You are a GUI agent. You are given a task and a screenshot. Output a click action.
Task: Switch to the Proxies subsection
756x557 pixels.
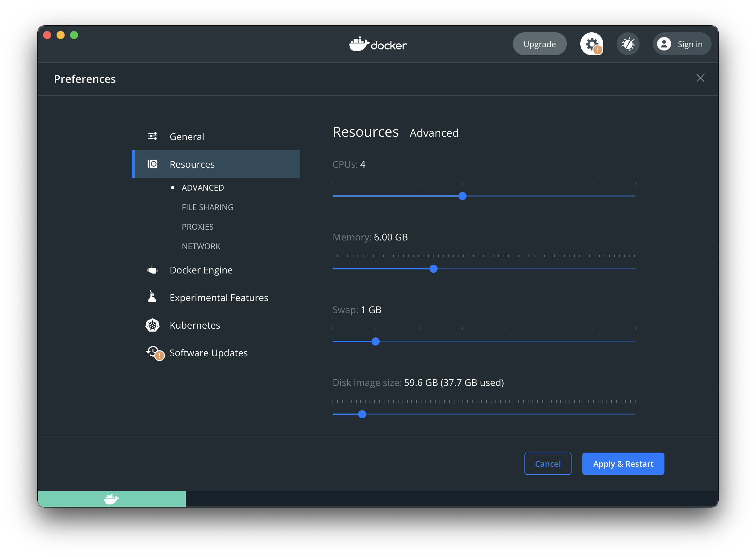198,227
